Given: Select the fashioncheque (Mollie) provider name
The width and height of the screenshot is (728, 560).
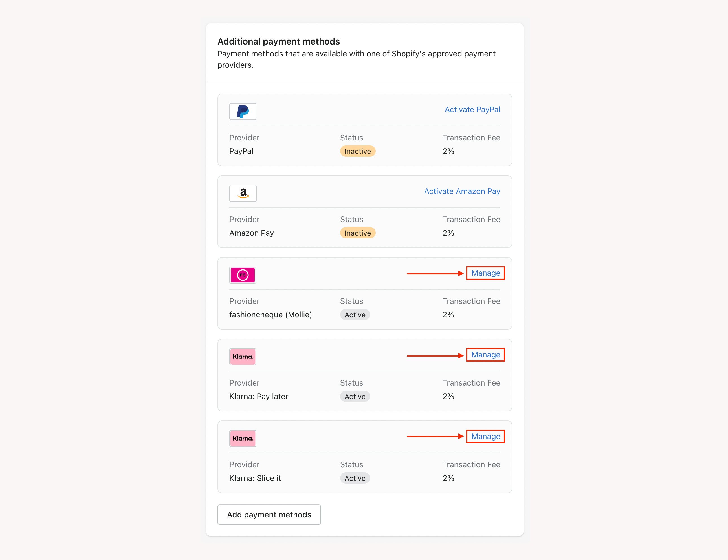Looking at the screenshot, I should [x=270, y=315].
